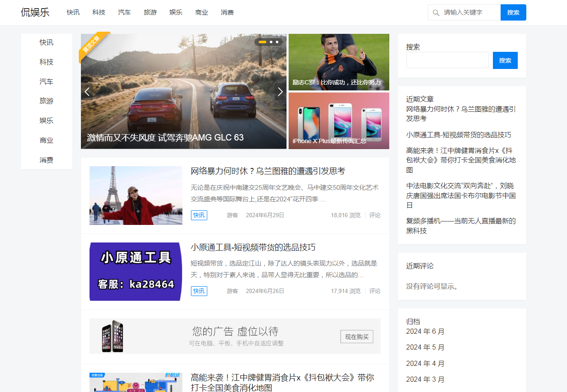Open the 小原通工具 article thumbnail

click(x=136, y=272)
